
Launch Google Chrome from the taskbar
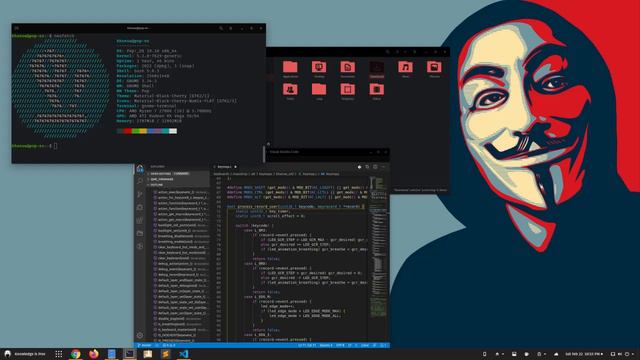(x=76, y=354)
